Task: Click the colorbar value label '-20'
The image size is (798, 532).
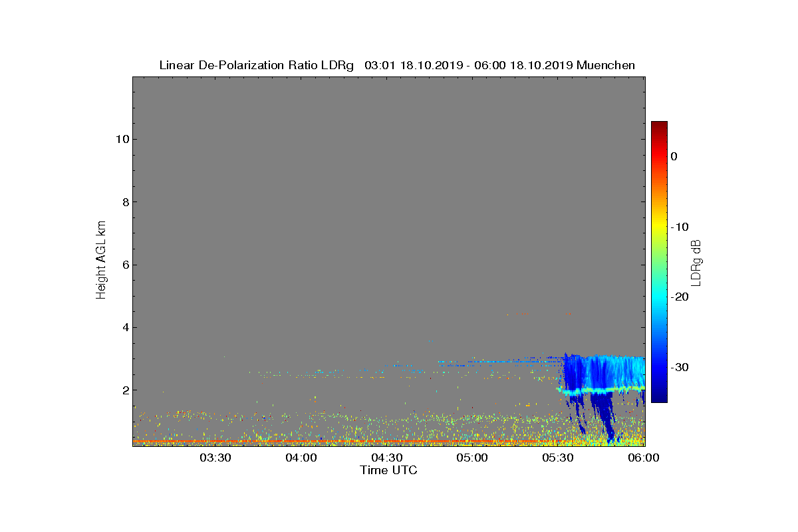Action: tap(680, 297)
